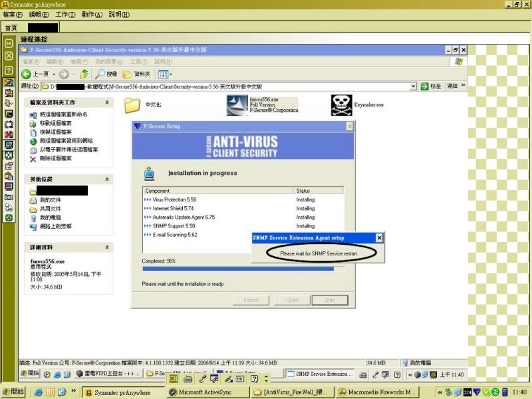532x399 pixels.
Task: Click 將這個檔案重新命名 rename link
Action: tap(63, 114)
